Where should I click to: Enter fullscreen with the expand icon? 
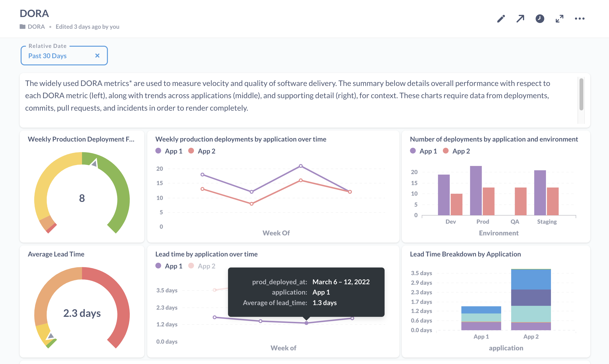(x=559, y=19)
